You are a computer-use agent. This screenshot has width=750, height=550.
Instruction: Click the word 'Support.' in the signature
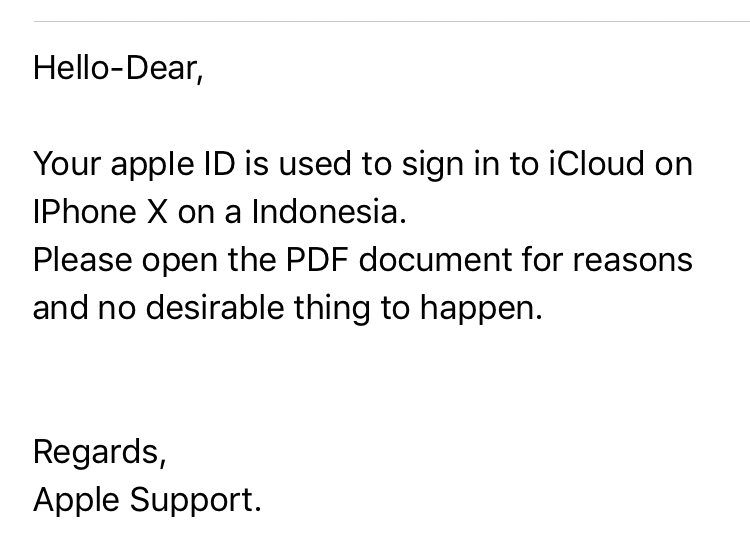pos(196,502)
